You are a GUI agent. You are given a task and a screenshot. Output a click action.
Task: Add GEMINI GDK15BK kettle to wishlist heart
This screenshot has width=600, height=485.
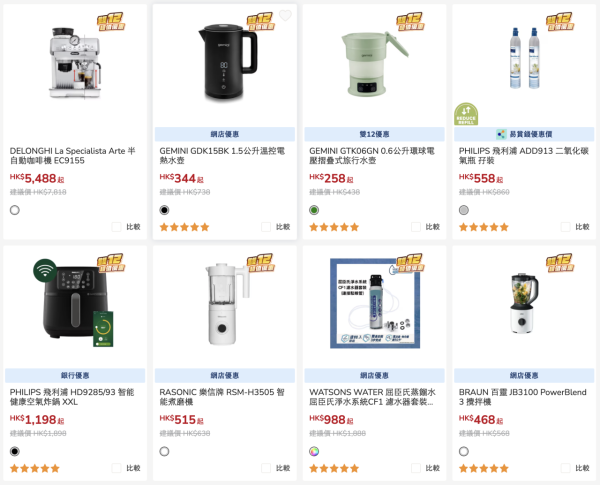tap(285, 16)
